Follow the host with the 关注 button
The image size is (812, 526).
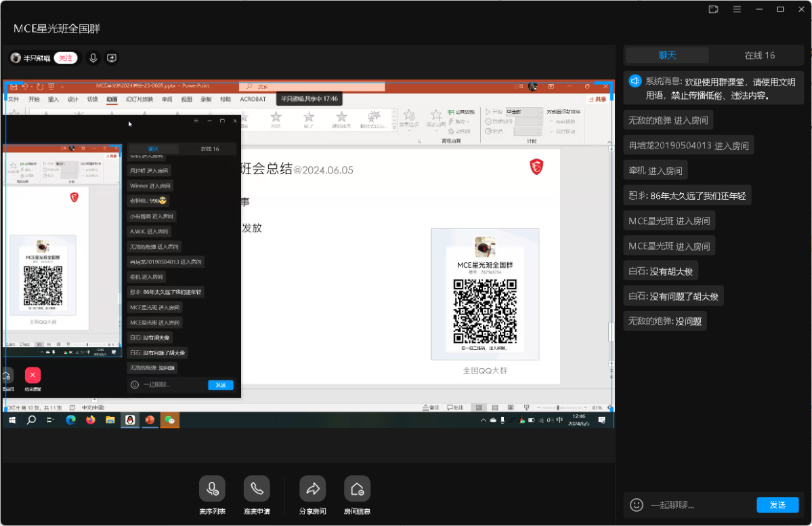tap(66, 58)
